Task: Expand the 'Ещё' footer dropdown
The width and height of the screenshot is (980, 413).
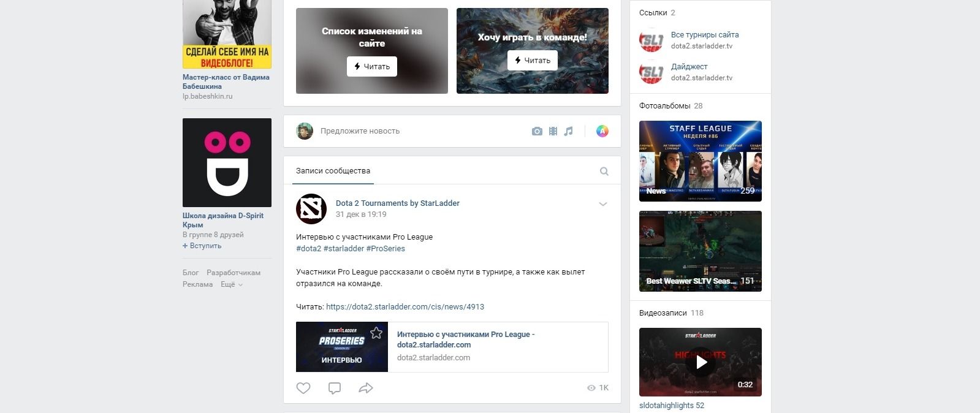Action: click(x=232, y=284)
